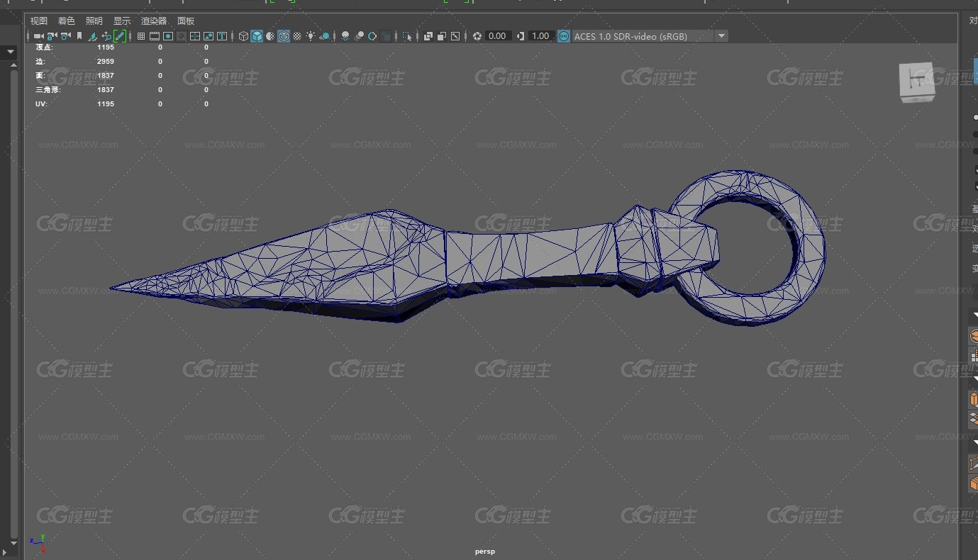Toggle the Motion Blur icon

360,36
